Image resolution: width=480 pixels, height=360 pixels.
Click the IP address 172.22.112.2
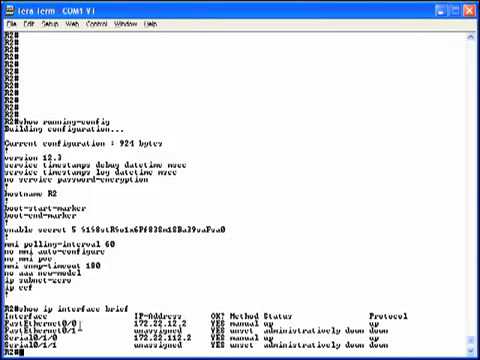162,338
